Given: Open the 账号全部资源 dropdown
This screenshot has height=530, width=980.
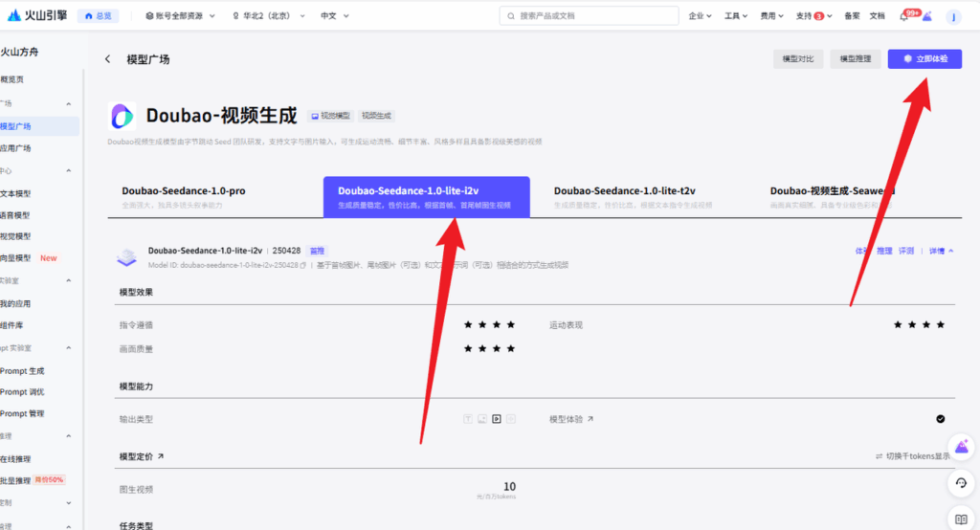Looking at the screenshot, I should pos(179,16).
